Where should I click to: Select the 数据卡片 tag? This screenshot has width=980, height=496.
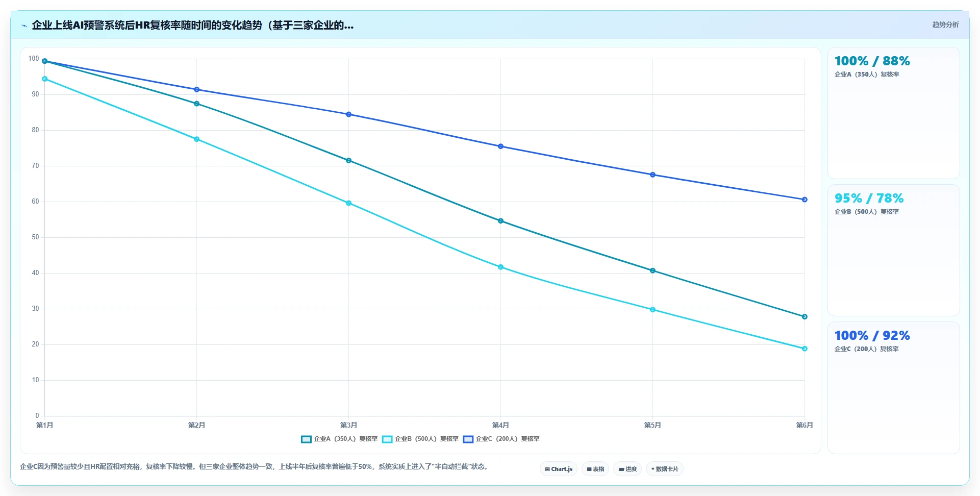point(665,469)
